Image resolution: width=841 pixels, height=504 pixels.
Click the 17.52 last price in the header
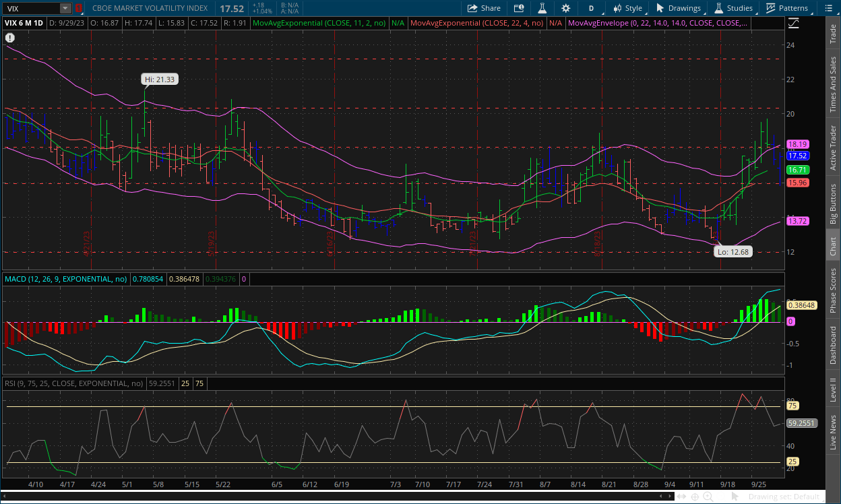coord(231,8)
